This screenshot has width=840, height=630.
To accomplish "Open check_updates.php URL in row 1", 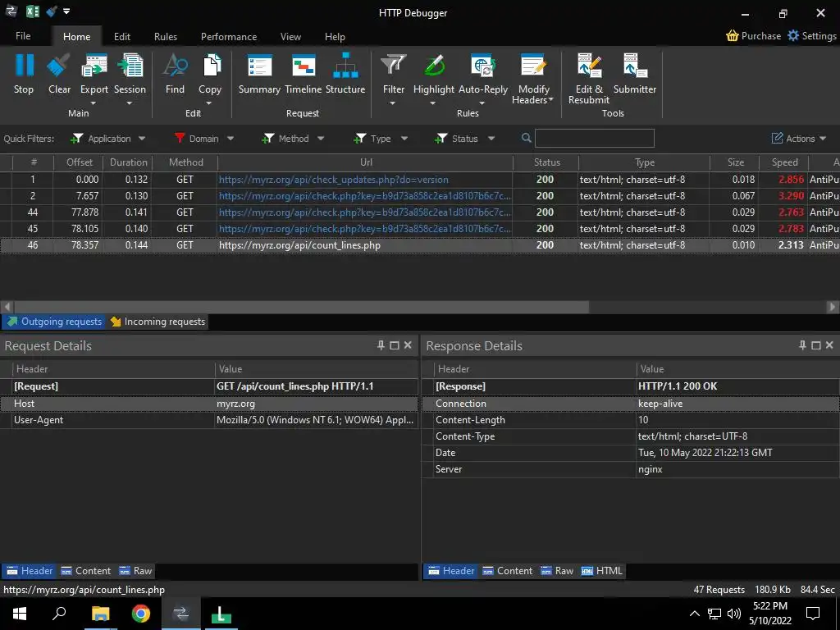I will tap(334, 180).
